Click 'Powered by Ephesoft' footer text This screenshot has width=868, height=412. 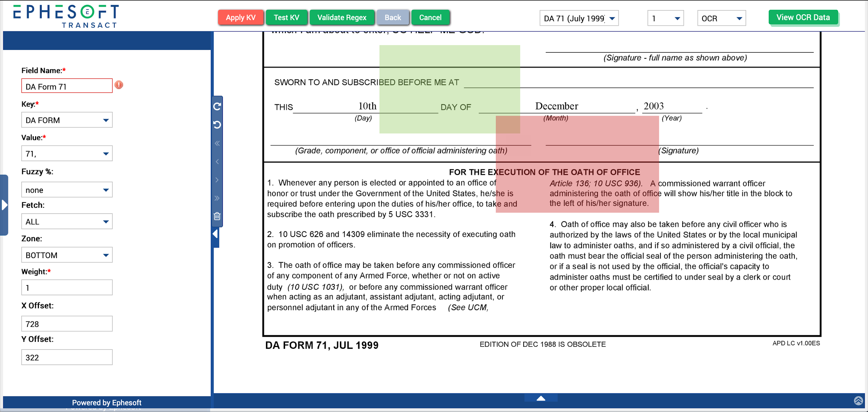[107, 403]
